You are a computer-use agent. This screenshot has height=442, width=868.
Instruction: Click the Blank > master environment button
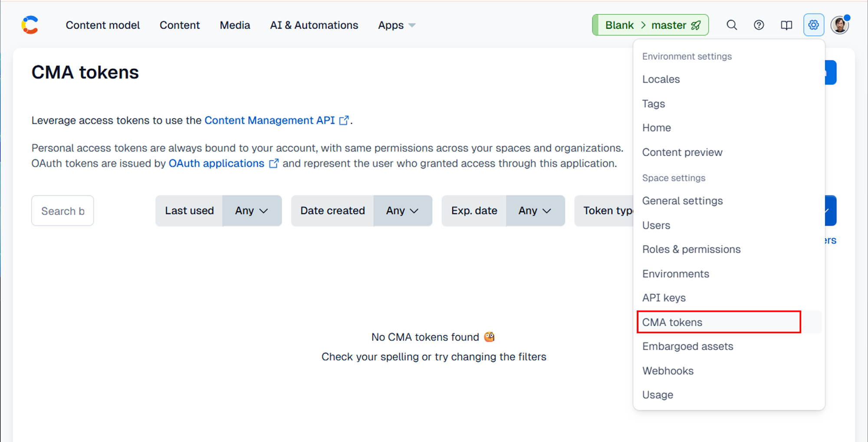[x=650, y=25]
